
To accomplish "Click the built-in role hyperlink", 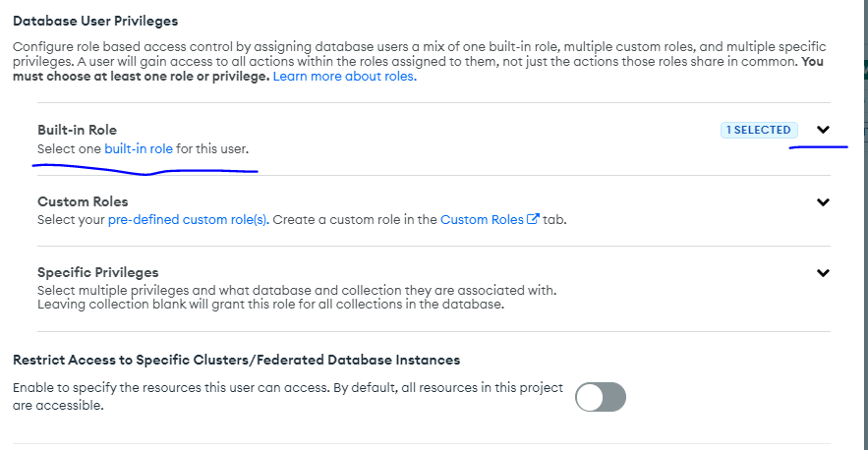I will pyautogui.click(x=139, y=149).
